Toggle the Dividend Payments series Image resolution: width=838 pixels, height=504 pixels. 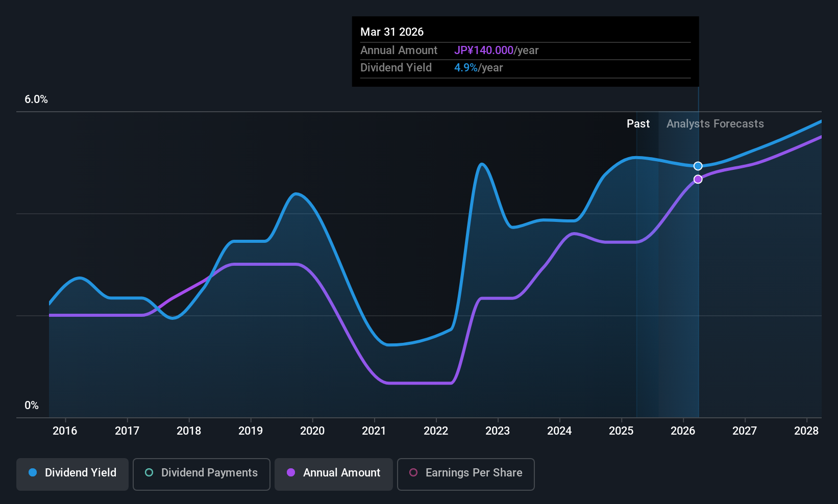click(x=202, y=474)
